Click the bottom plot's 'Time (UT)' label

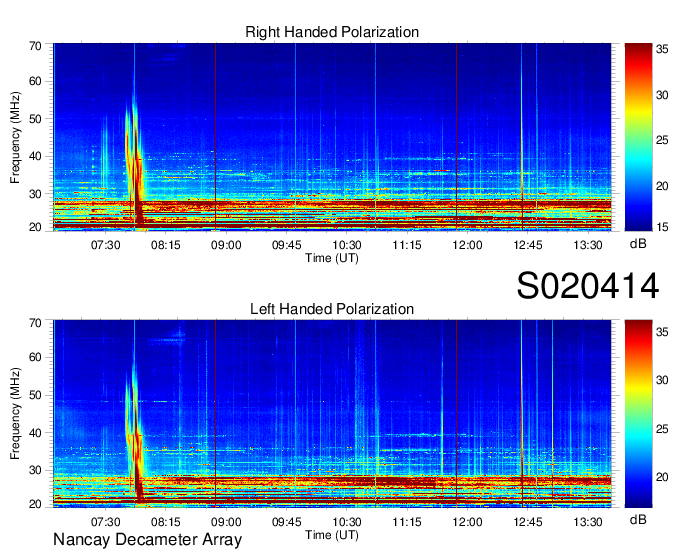coord(332,535)
